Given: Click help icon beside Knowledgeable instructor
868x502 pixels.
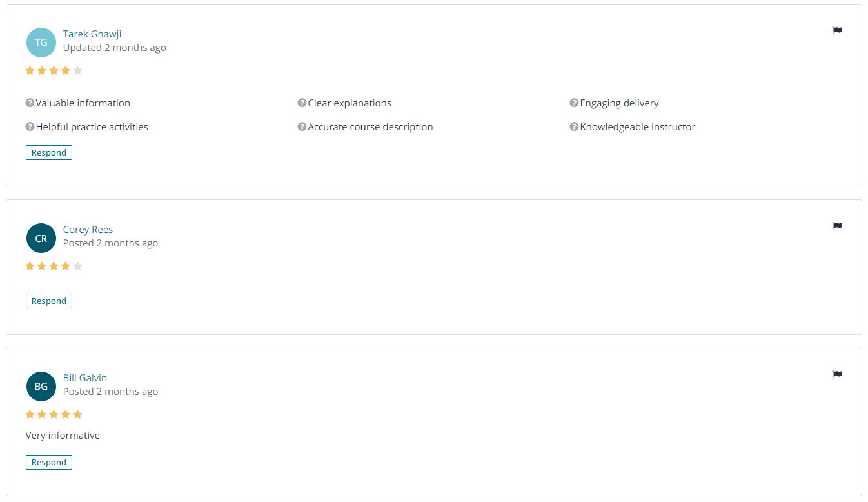Looking at the screenshot, I should (574, 126).
